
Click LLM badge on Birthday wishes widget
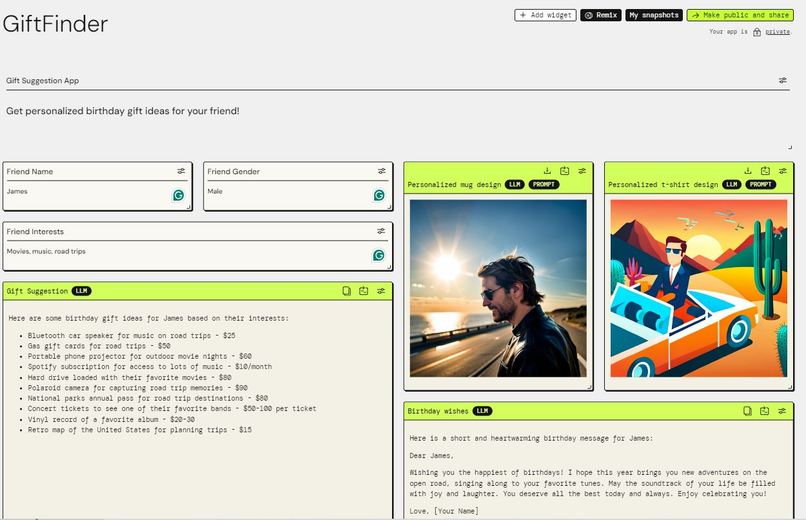tap(482, 411)
